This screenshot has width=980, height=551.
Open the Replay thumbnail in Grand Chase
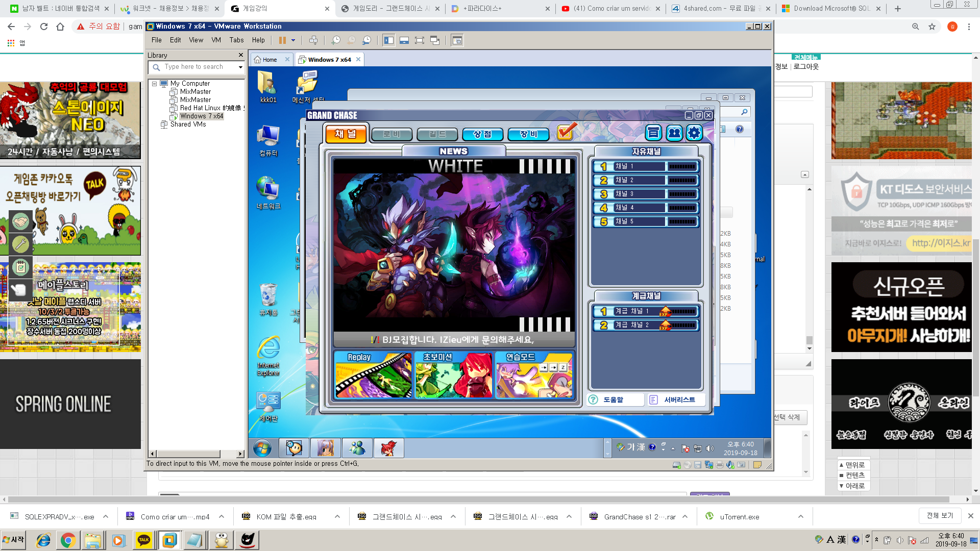tap(373, 375)
